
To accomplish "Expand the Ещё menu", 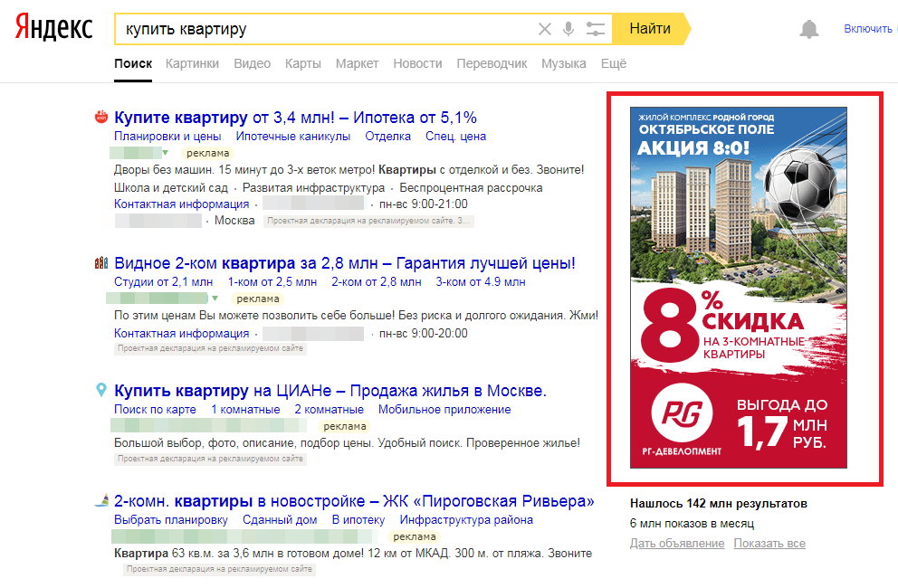I will coord(614,63).
